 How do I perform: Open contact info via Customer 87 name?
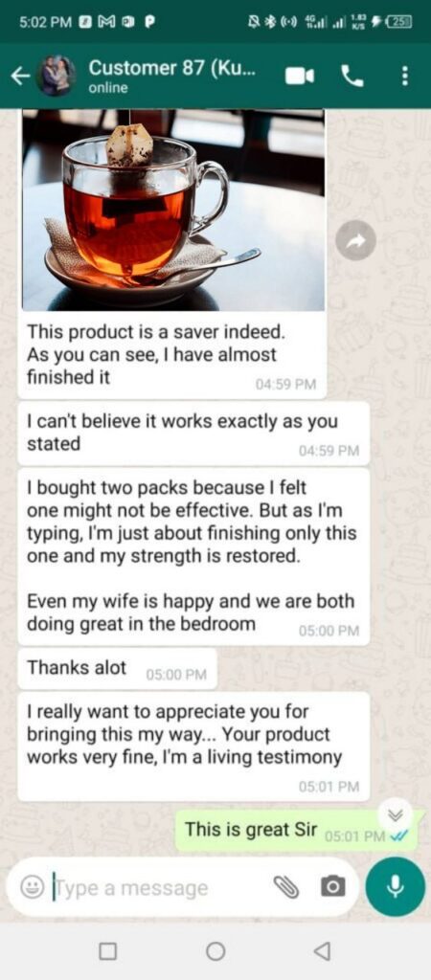click(x=170, y=67)
